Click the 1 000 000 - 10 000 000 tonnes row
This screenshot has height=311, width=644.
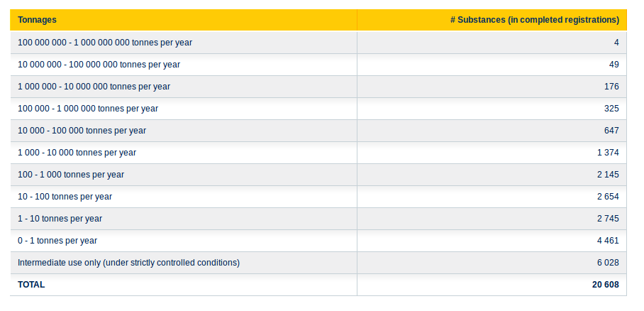click(318, 87)
